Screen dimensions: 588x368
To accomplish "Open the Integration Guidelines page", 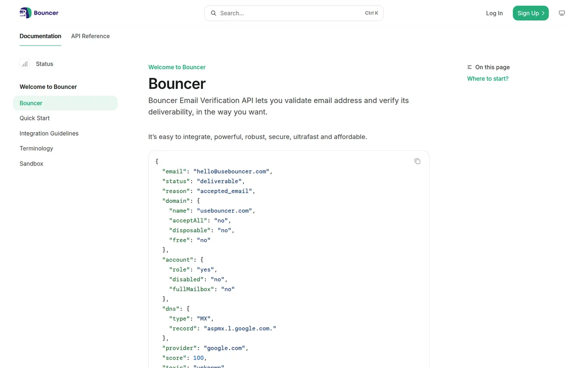I will [49, 133].
